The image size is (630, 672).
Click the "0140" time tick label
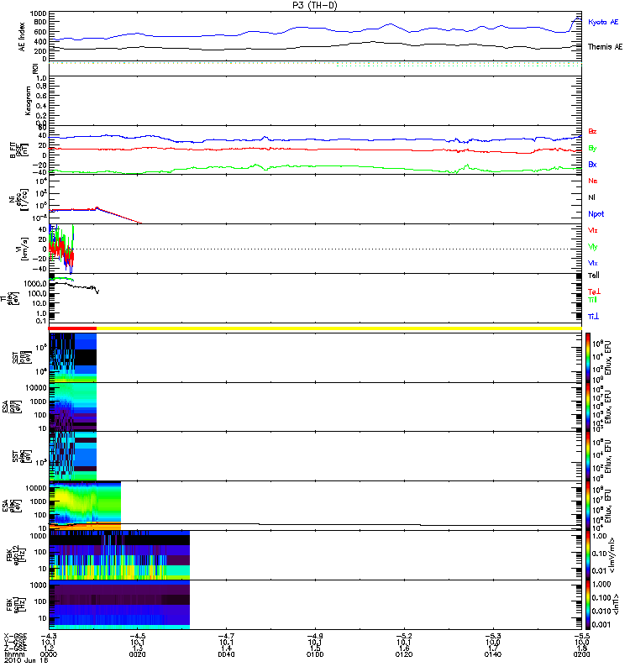pos(493,654)
